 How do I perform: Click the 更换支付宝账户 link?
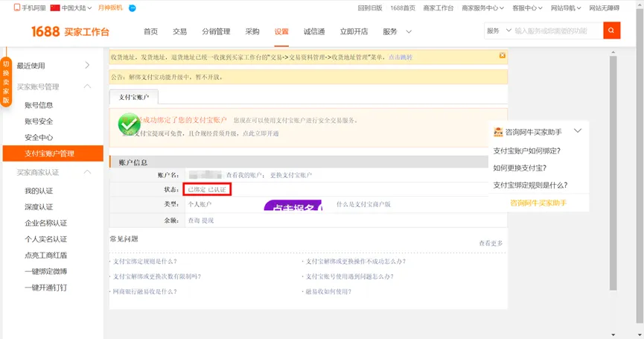point(291,175)
